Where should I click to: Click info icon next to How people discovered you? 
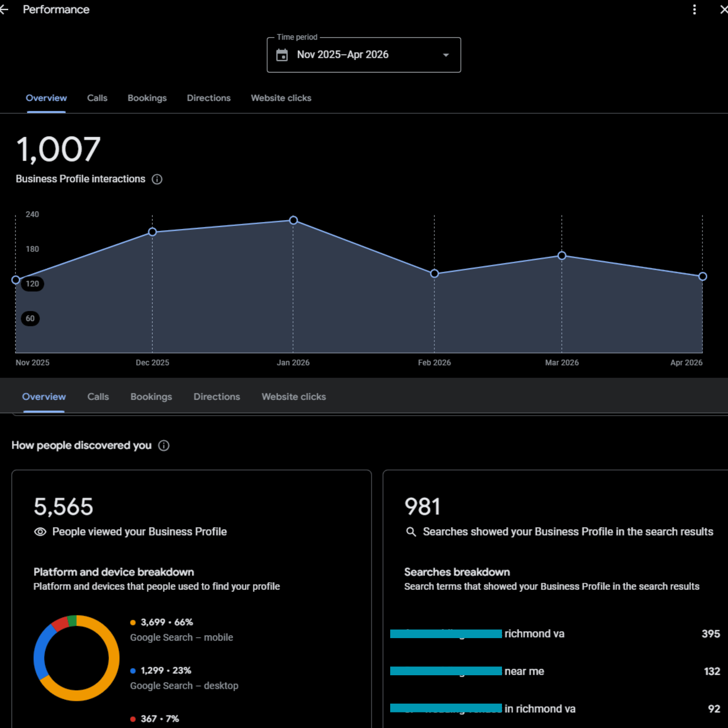tap(164, 446)
